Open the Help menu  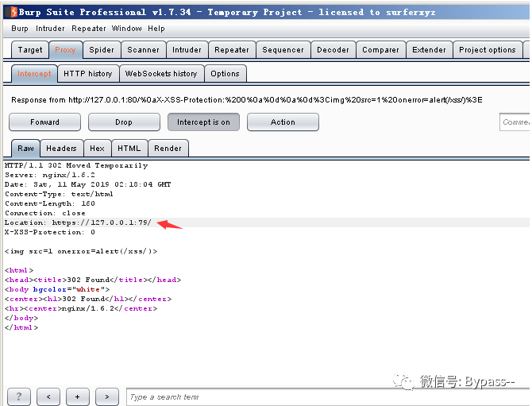(156, 29)
